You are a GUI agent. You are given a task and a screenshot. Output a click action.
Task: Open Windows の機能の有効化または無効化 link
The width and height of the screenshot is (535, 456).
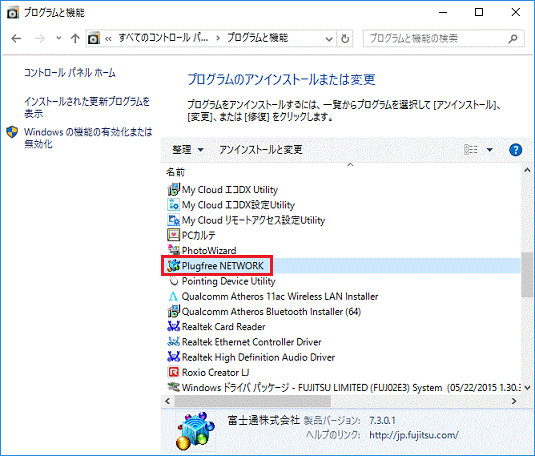88,138
